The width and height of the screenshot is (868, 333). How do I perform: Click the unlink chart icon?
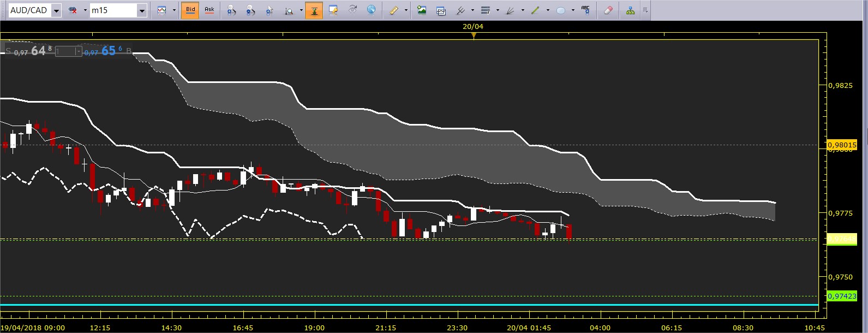(x=73, y=10)
